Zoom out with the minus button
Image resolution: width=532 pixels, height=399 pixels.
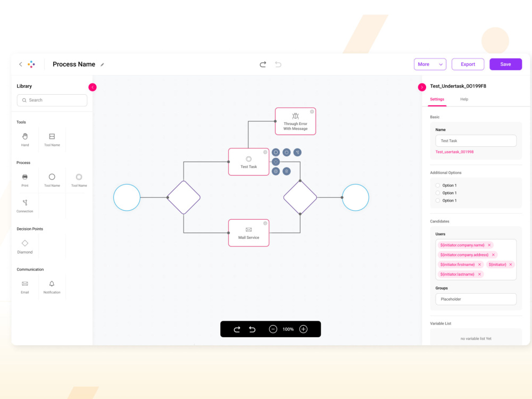[x=273, y=329]
